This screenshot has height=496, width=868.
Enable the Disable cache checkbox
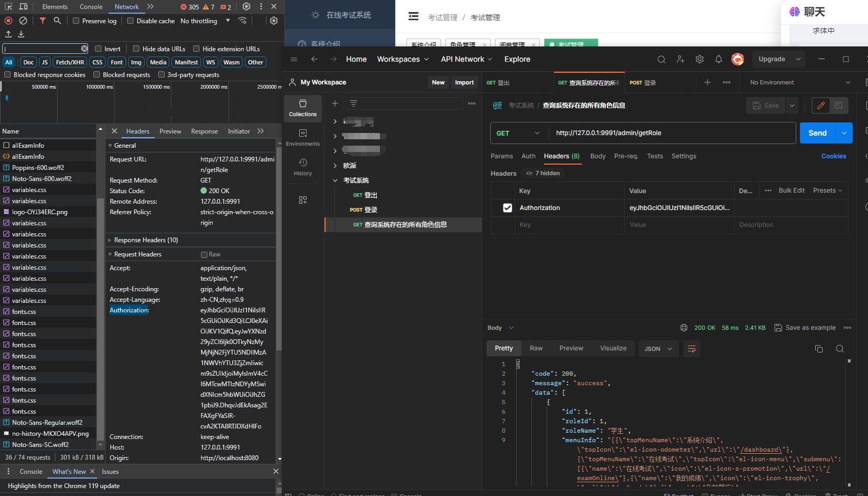click(130, 21)
